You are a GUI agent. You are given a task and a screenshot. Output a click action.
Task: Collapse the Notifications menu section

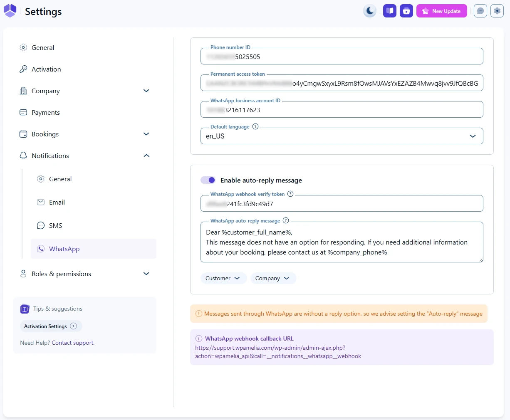[146, 156]
